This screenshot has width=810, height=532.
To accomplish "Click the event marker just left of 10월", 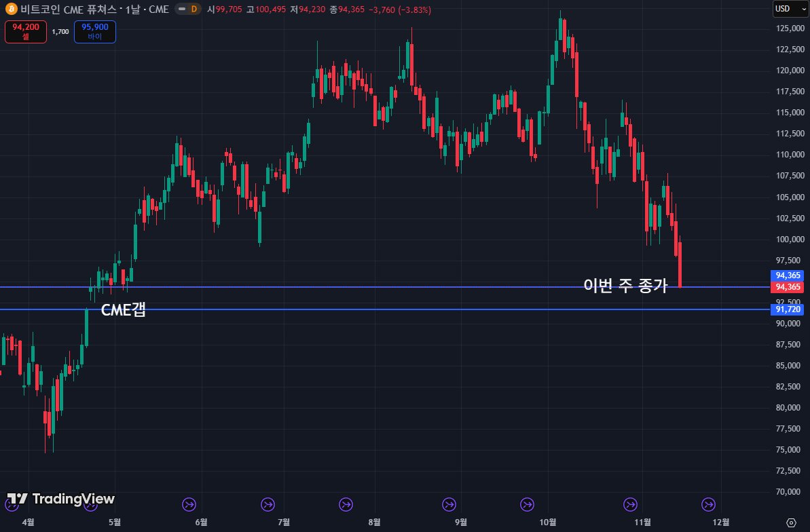I will [527, 505].
